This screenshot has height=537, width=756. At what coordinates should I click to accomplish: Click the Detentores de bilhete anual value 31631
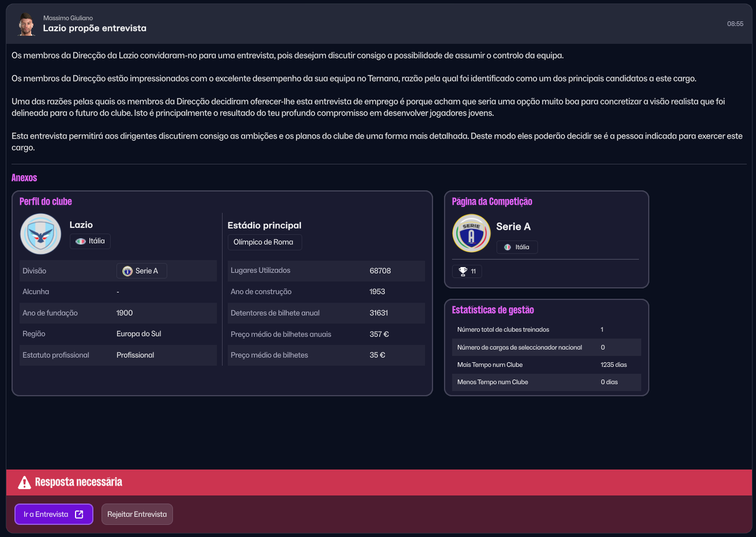[x=379, y=313]
